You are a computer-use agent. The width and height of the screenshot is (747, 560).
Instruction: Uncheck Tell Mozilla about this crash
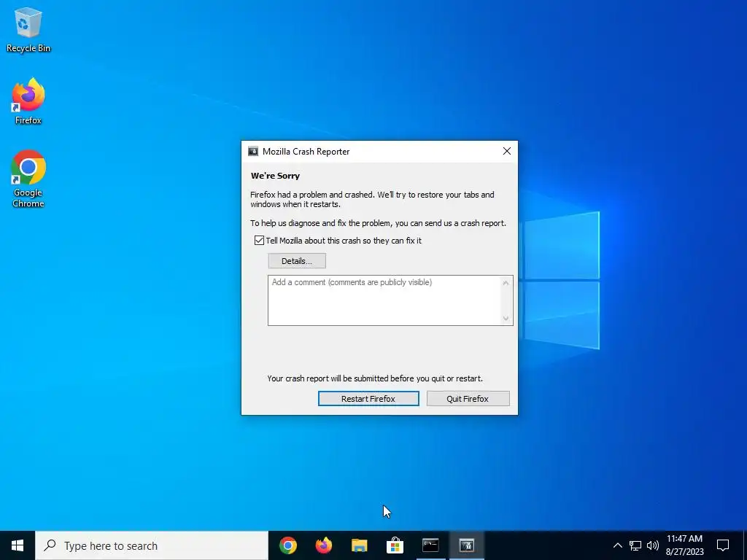259,241
